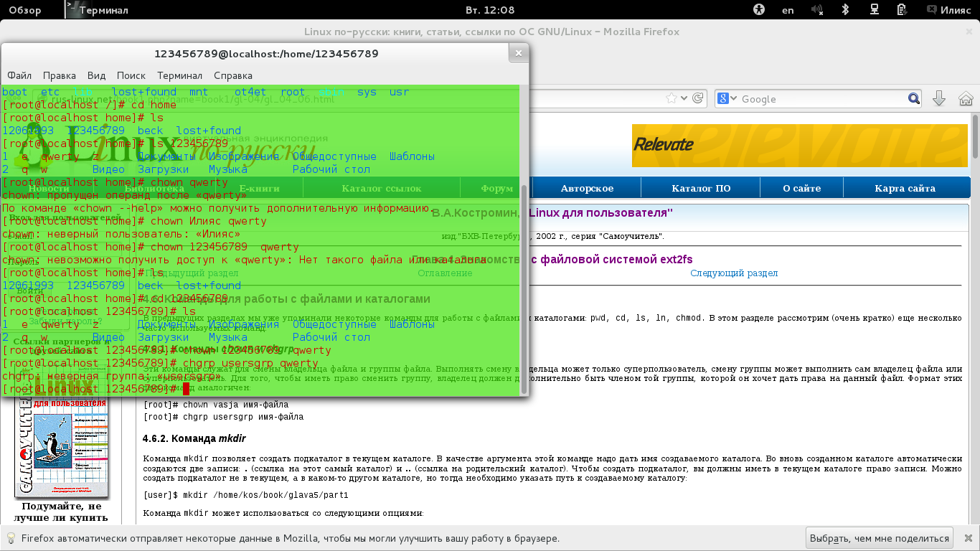
Task: Open the Файл menu in terminal
Action: 19,75
